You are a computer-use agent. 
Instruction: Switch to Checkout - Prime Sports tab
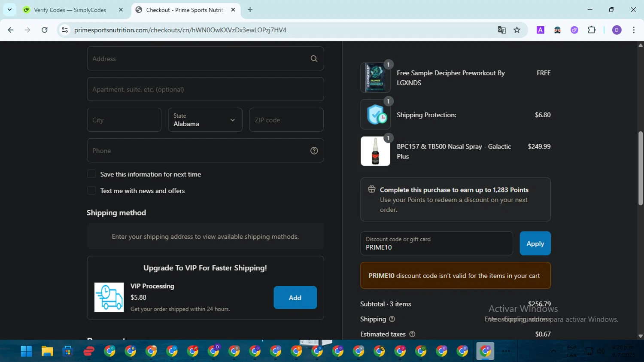coord(185,10)
